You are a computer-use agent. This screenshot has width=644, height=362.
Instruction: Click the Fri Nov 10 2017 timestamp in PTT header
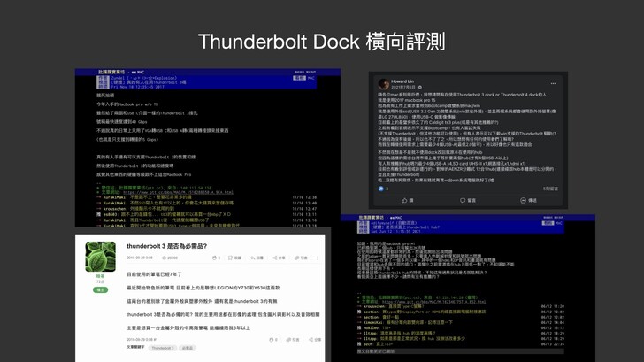coord(138,87)
